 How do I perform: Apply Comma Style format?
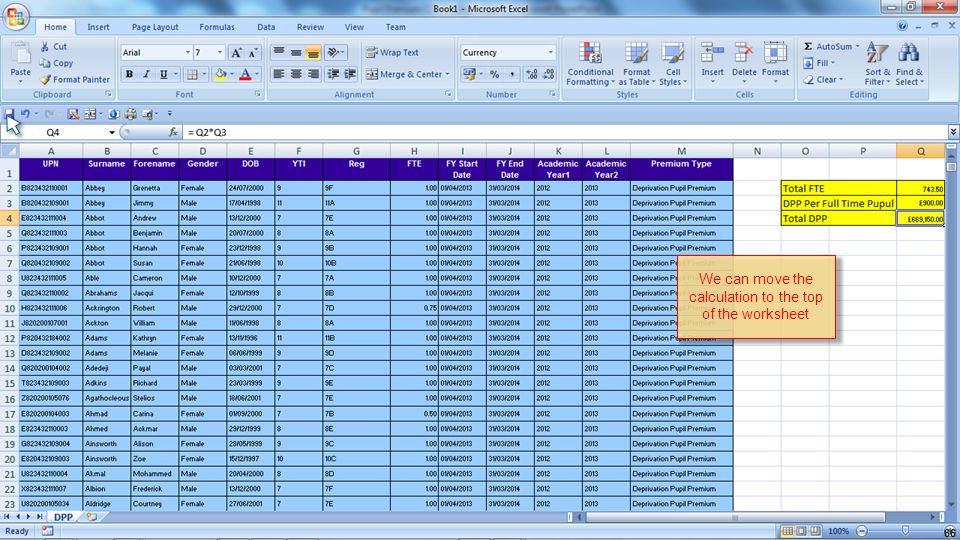[511, 74]
